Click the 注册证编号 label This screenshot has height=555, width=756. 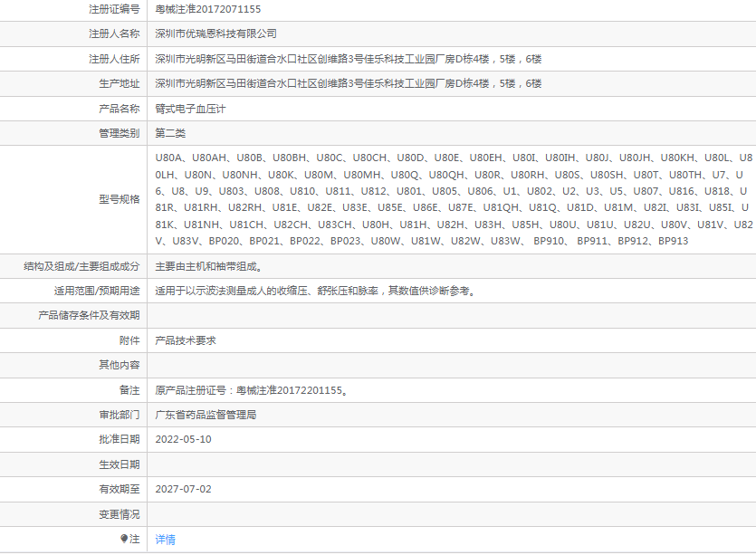click(114, 9)
